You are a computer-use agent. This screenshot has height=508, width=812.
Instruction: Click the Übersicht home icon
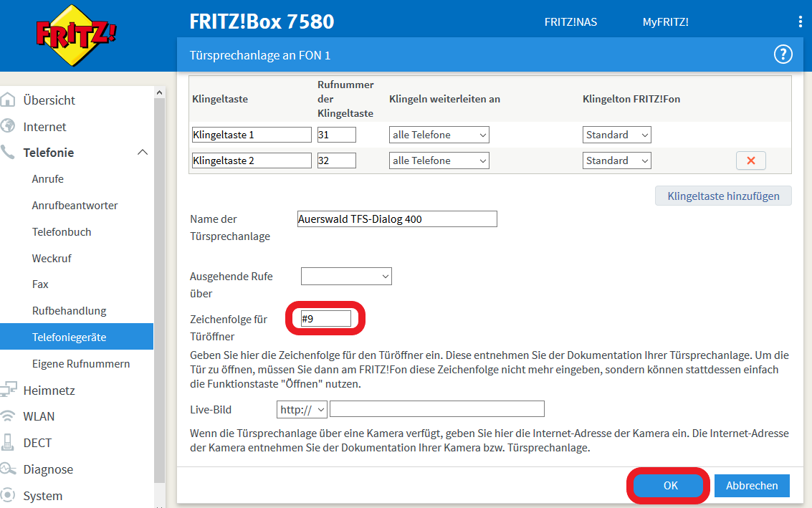click(x=9, y=100)
